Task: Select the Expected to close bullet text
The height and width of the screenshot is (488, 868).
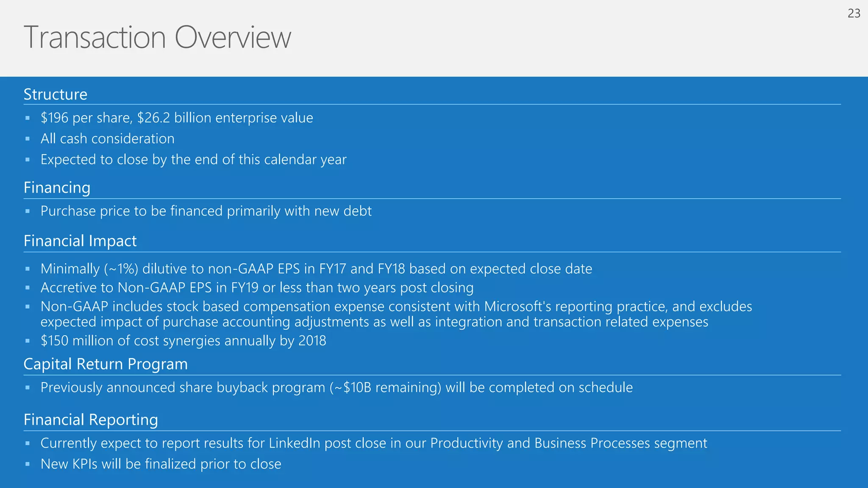Action: [194, 160]
